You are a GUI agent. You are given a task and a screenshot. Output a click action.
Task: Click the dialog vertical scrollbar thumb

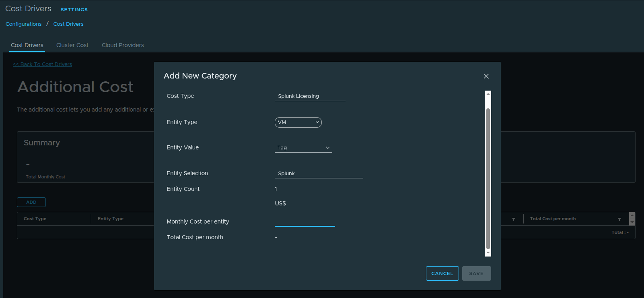488,177
